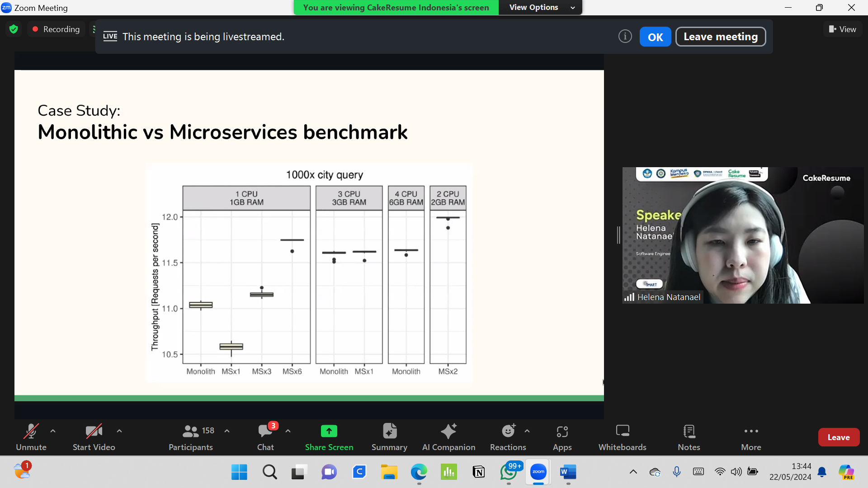This screenshot has height=488, width=868.
Task: Open the Participants panel
Action: point(191,437)
